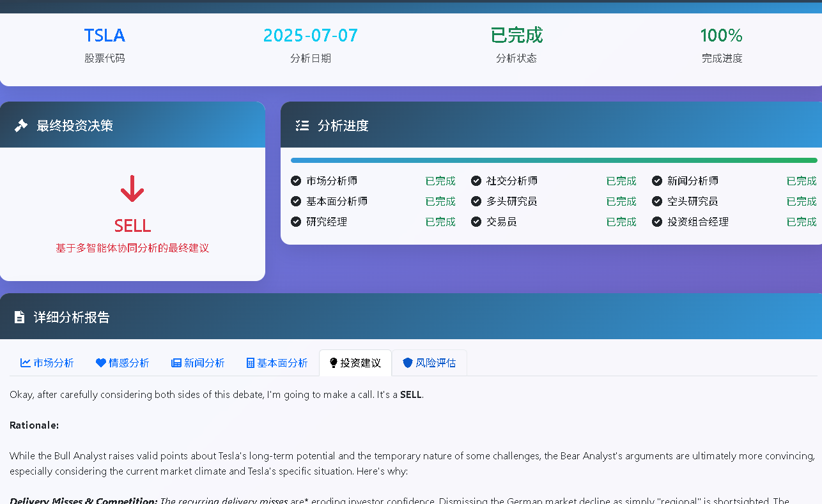The image size is (822, 504).
Task: Click the TSLA stock code label
Action: point(104,35)
